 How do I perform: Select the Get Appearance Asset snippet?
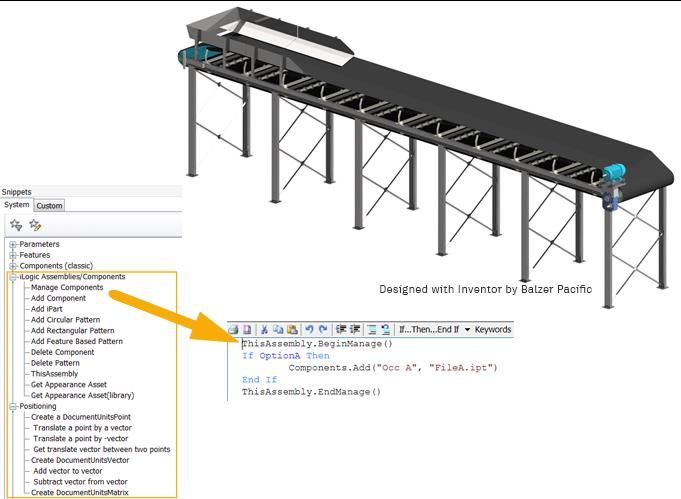coord(69,385)
